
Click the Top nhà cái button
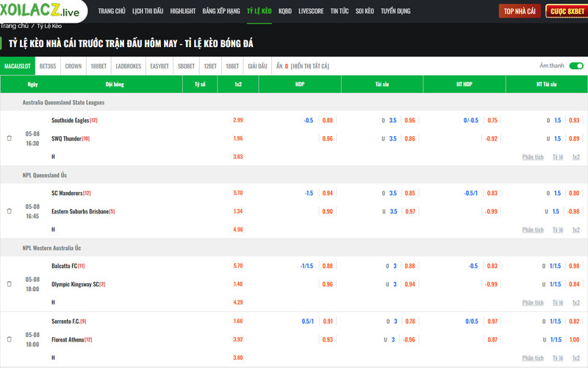[520, 11]
